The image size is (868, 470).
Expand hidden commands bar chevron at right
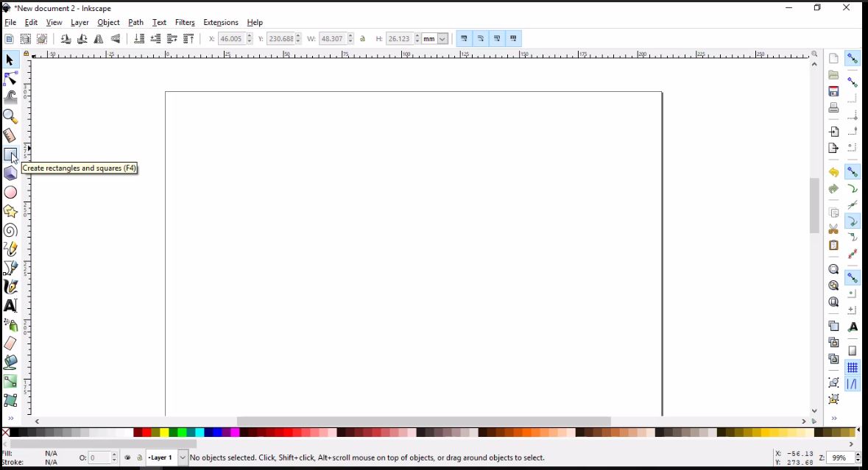point(833,419)
